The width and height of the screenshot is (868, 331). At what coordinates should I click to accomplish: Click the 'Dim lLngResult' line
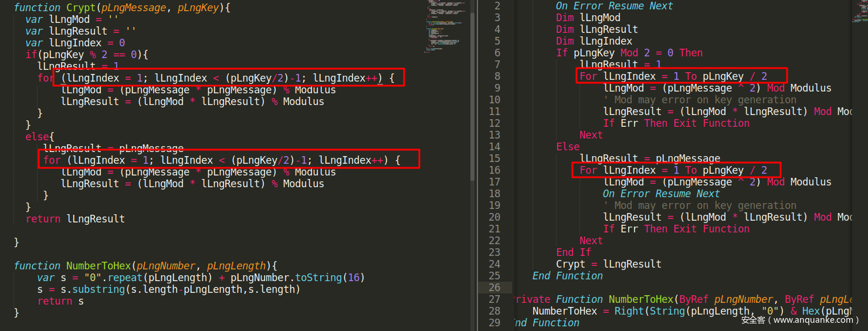597,29
